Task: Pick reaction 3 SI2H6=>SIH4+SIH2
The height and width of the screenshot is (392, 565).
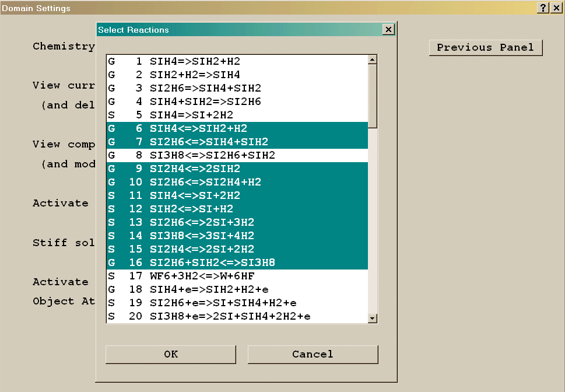Action: pyautogui.click(x=205, y=88)
